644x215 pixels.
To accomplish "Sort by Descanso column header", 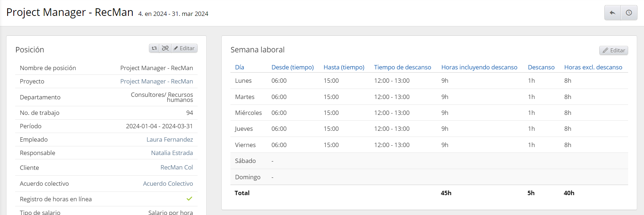I will click(x=541, y=67).
